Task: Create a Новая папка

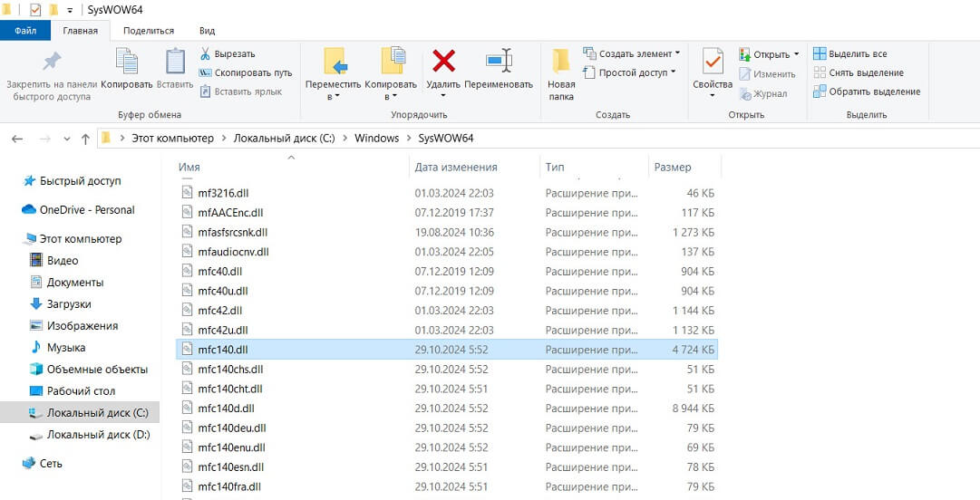Action: pos(561,75)
